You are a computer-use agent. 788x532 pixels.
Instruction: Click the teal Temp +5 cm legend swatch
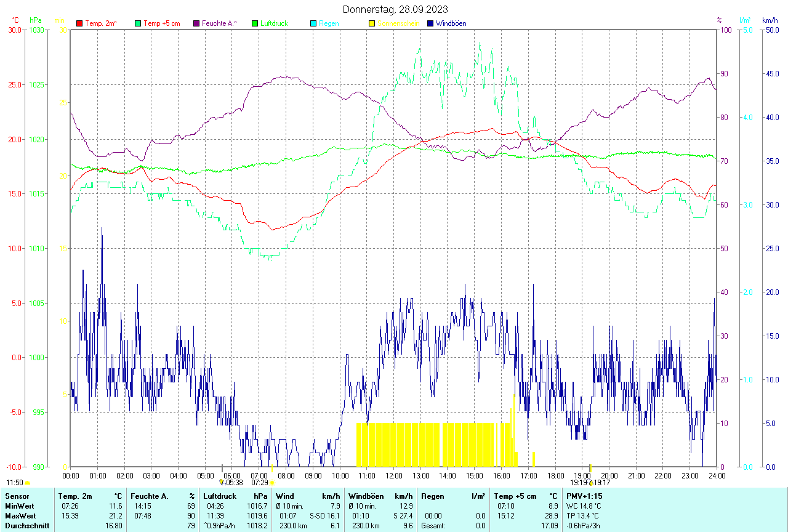tap(138, 23)
